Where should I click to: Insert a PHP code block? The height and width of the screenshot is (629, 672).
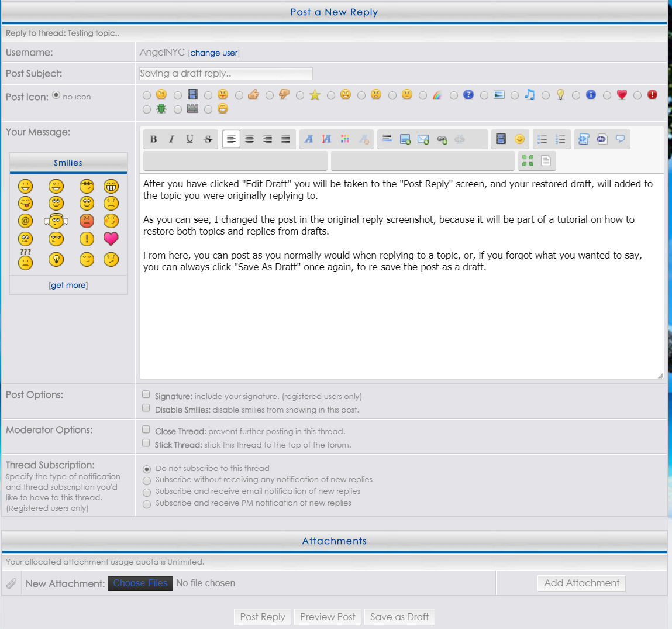click(x=602, y=139)
